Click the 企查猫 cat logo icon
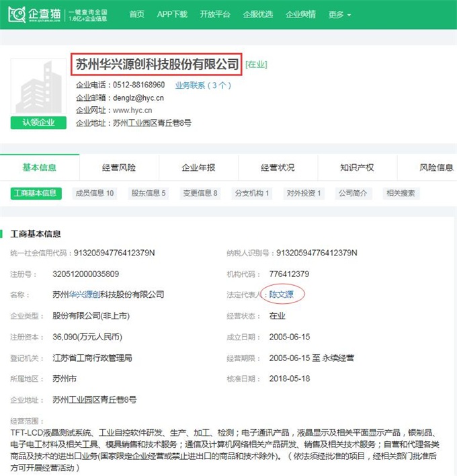This screenshot has height=476, width=457. 17,14
